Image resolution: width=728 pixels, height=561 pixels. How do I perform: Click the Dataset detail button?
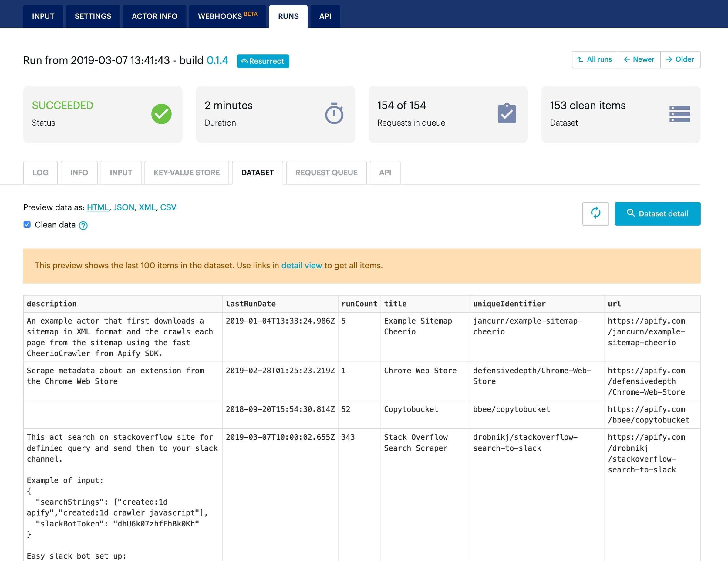658,213
